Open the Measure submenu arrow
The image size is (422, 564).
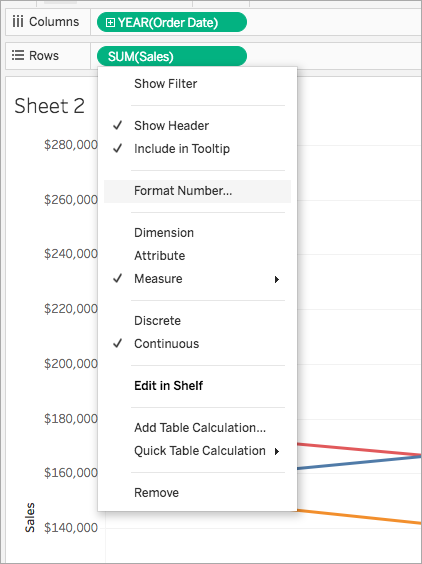[277, 279]
